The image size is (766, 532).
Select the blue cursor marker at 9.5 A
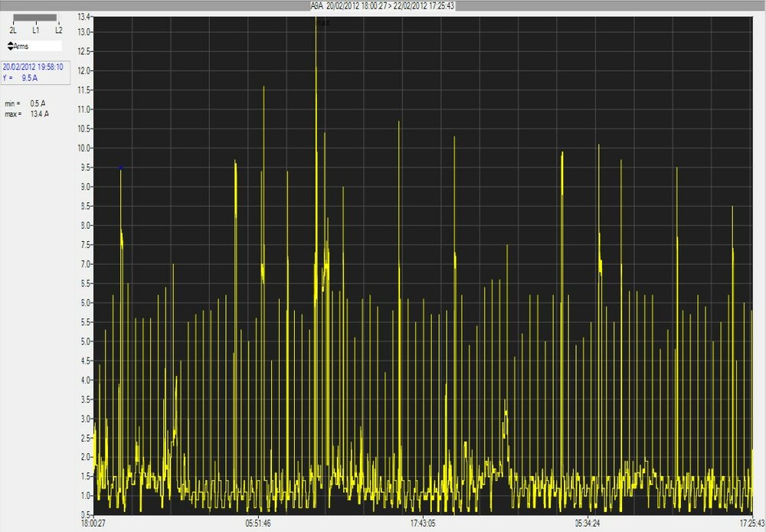pyautogui.click(x=120, y=167)
